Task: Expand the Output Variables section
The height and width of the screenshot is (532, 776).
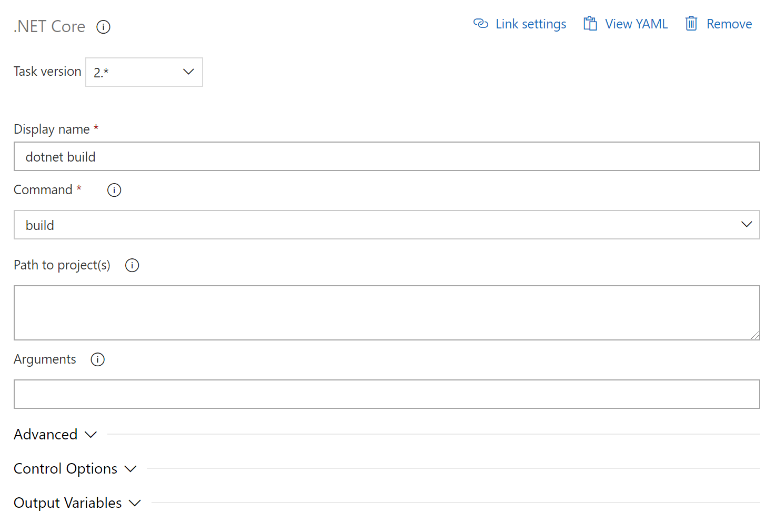Action: 68,503
